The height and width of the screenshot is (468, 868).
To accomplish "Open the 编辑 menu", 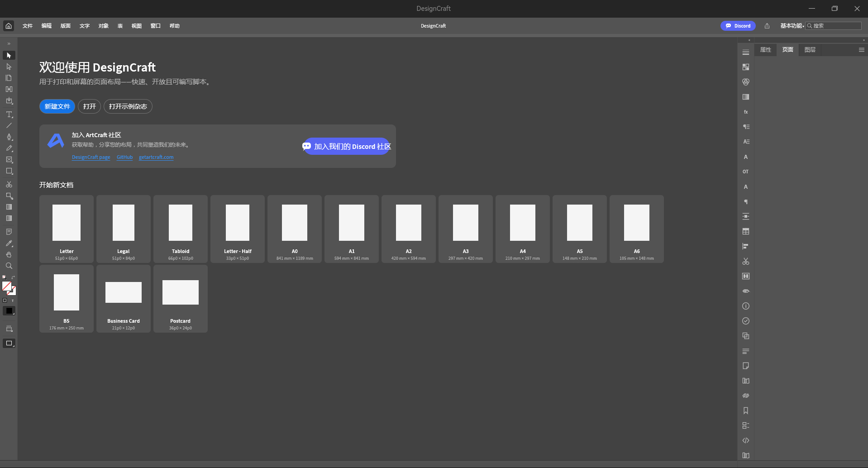I will click(47, 26).
